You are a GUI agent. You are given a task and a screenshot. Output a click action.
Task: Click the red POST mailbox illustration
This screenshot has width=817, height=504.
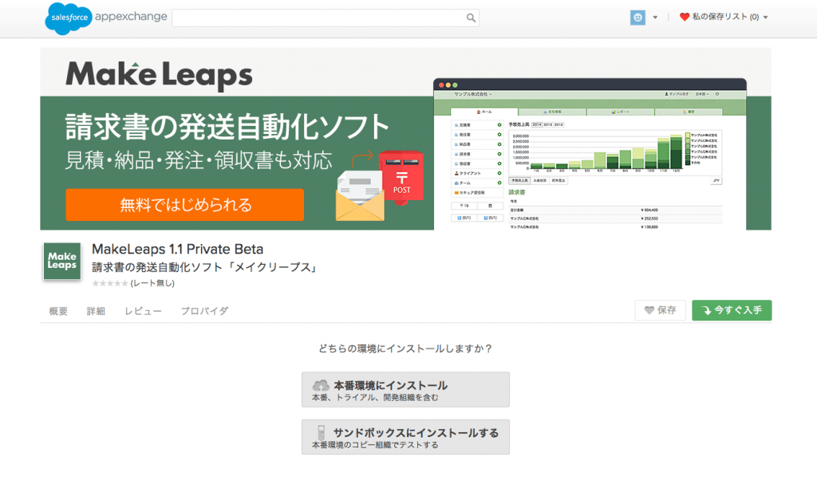coord(401,178)
